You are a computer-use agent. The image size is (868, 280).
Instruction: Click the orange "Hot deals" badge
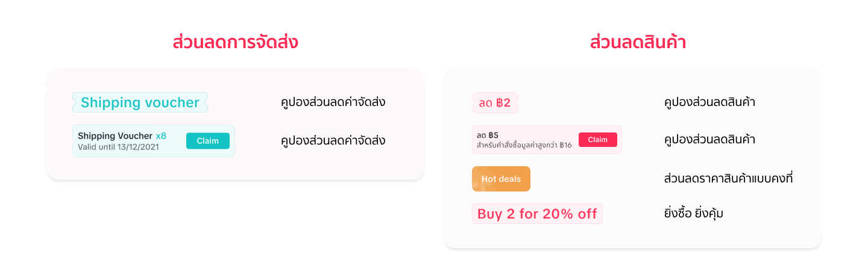click(501, 179)
